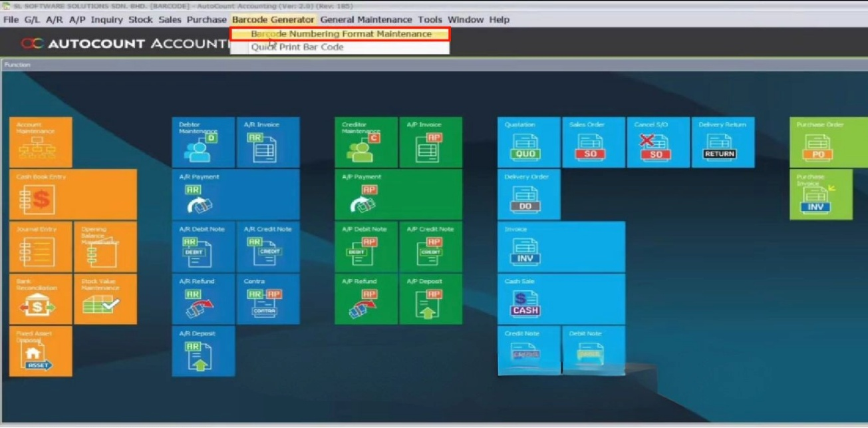Open the Debtor Maintenance tile

(x=203, y=142)
